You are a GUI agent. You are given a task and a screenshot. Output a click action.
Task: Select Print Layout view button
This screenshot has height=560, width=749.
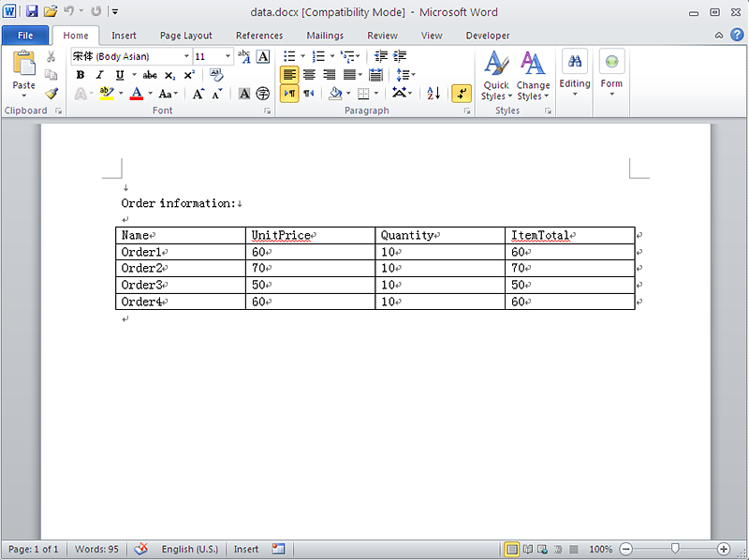[x=511, y=549]
